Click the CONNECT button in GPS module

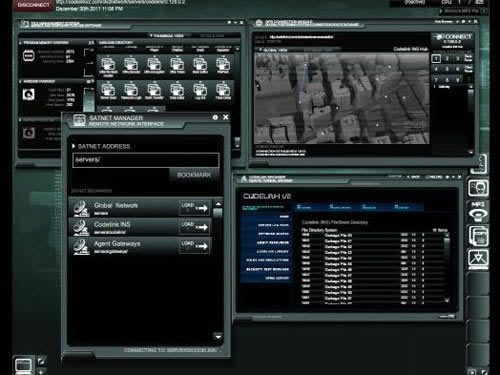[x=454, y=37]
